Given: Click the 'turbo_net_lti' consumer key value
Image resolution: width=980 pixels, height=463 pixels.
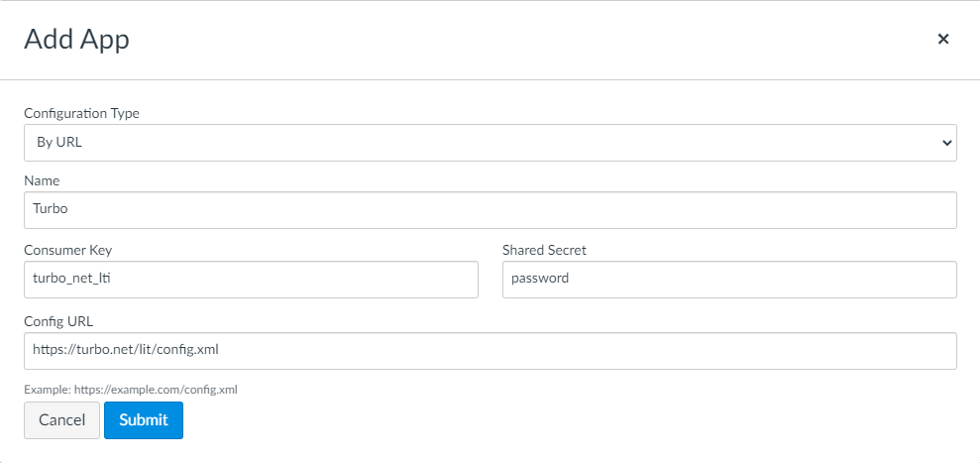Looking at the screenshot, I should tap(72, 280).
